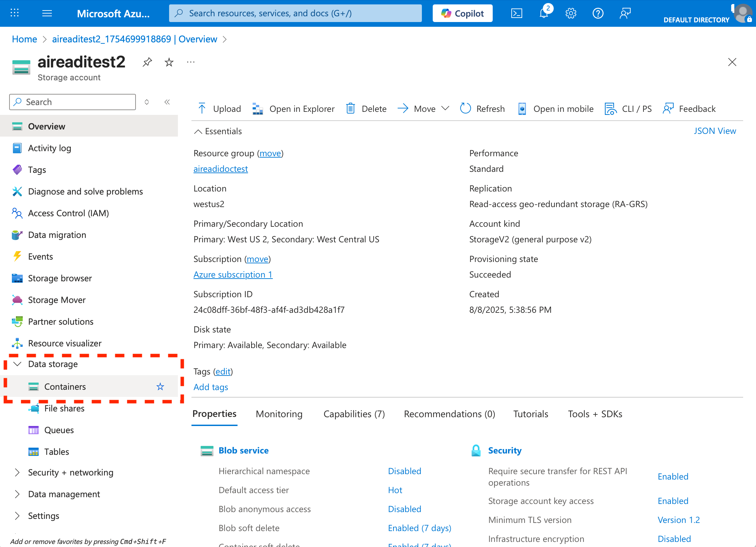Open Storage browser from sidebar
The width and height of the screenshot is (756, 547).
(x=60, y=278)
